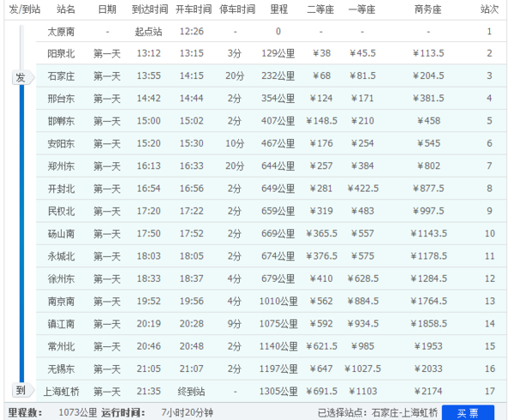Click the blue 买票 buy ticket button
The image size is (514, 420).
[468, 413]
